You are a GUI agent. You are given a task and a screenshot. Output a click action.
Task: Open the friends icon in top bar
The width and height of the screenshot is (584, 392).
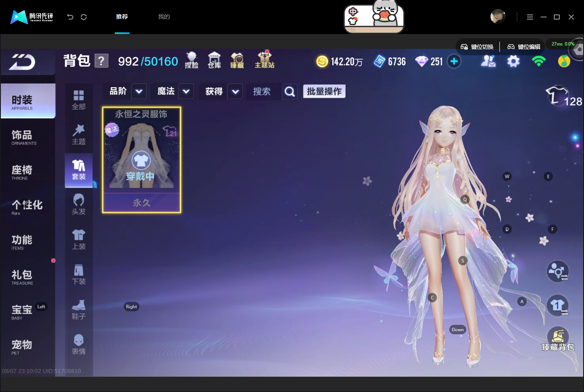(x=488, y=61)
